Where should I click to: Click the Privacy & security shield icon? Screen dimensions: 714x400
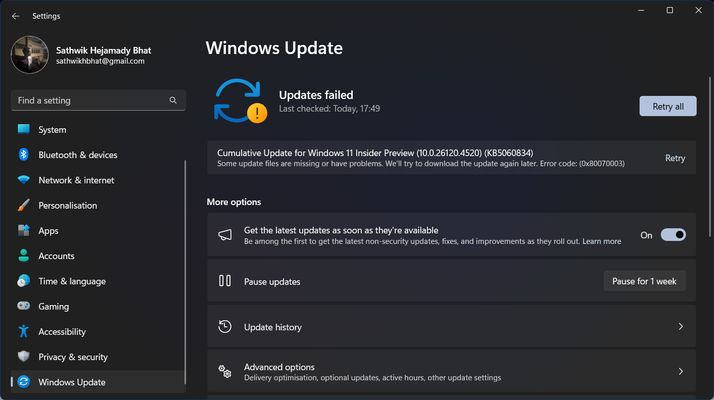24,357
